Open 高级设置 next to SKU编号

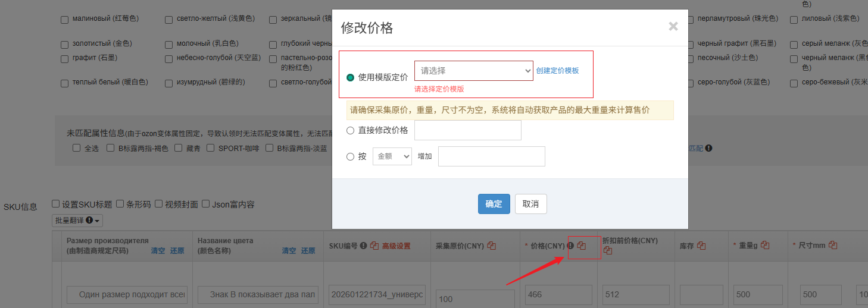point(396,246)
